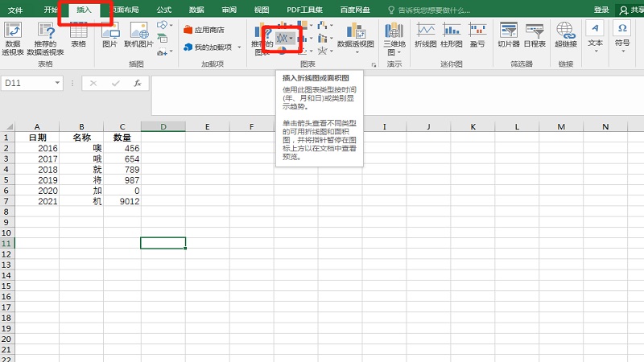Select cell C7 containing 9012
This screenshot has height=362, width=644.
pyautogui.click(x=118, y=200)
